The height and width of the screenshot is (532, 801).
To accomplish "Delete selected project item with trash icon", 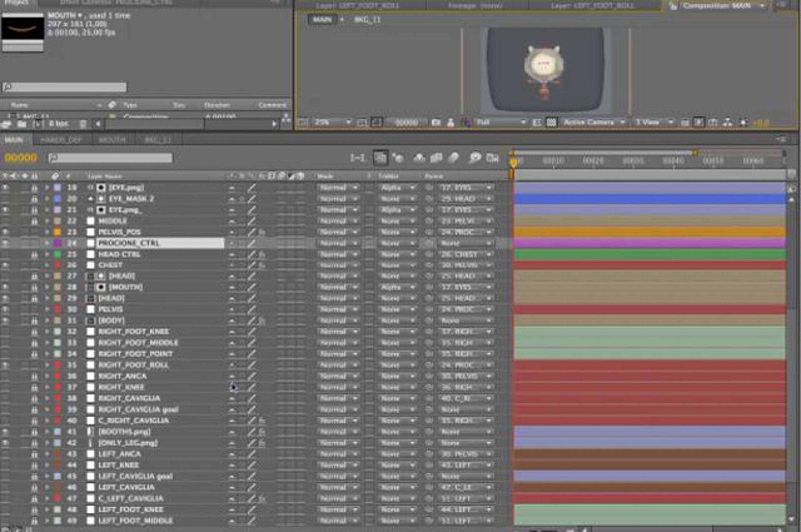I will click(83, 124).
